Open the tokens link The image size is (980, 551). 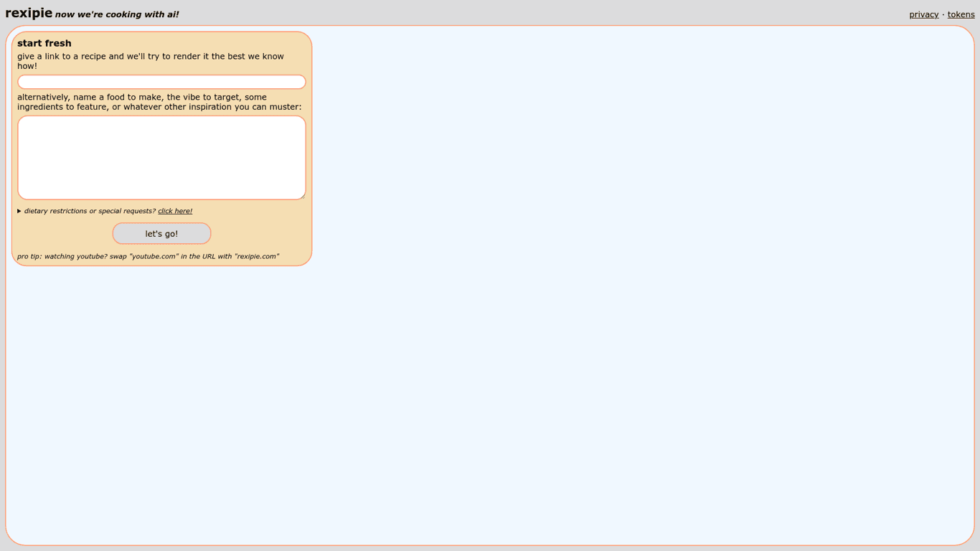coord(961,14)
